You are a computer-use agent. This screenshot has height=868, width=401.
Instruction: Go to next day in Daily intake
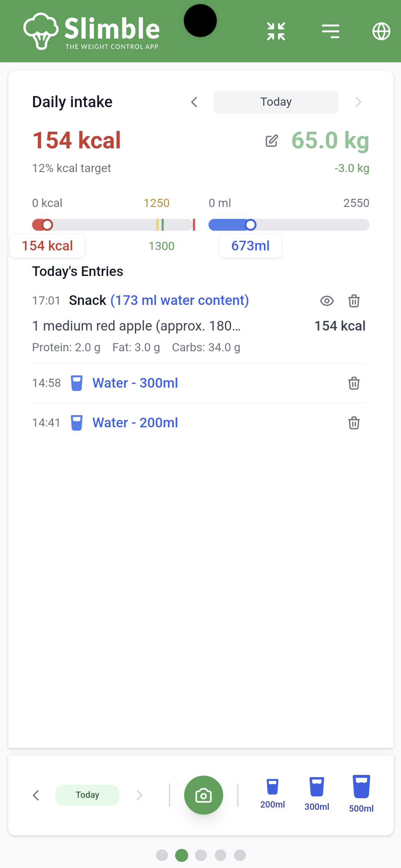(358, 102)
